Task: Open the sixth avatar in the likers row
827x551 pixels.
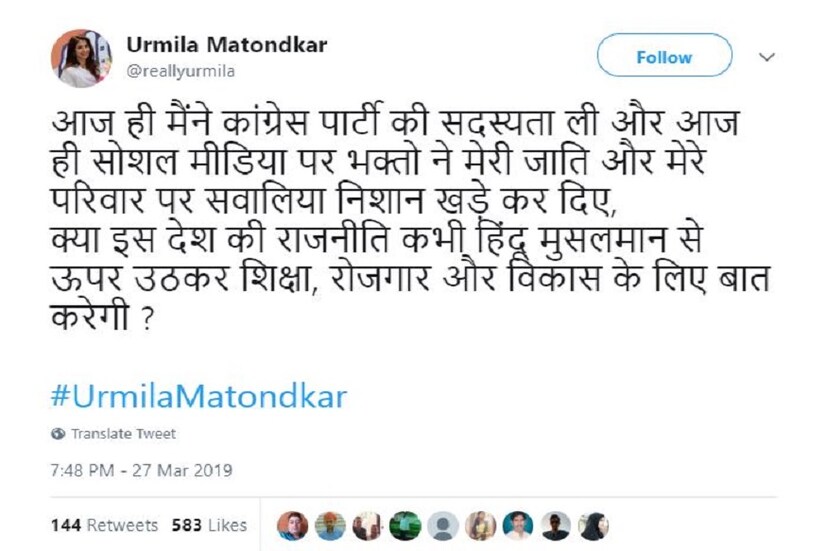Action: (x=481, y=526)
